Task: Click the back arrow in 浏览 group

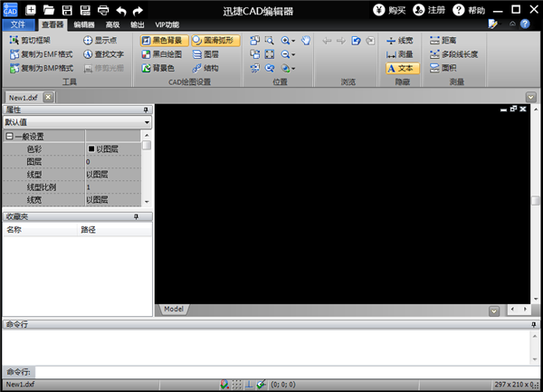Action: point(327,41)
